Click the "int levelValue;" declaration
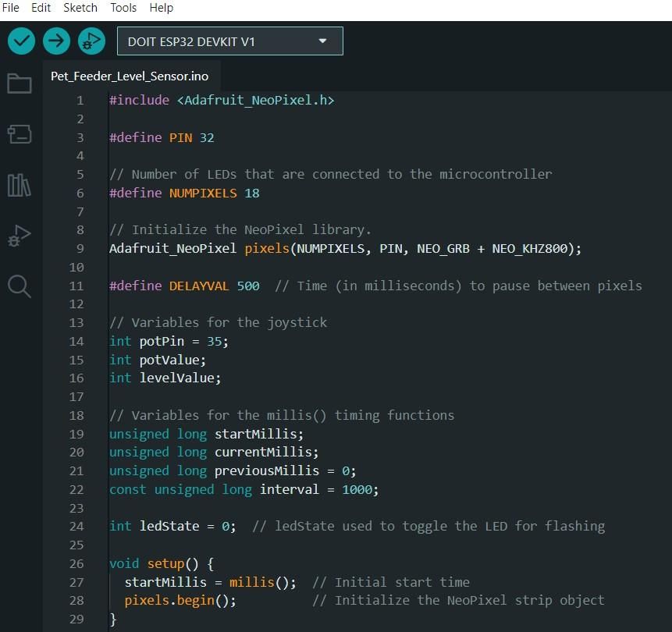 point(165,378)
